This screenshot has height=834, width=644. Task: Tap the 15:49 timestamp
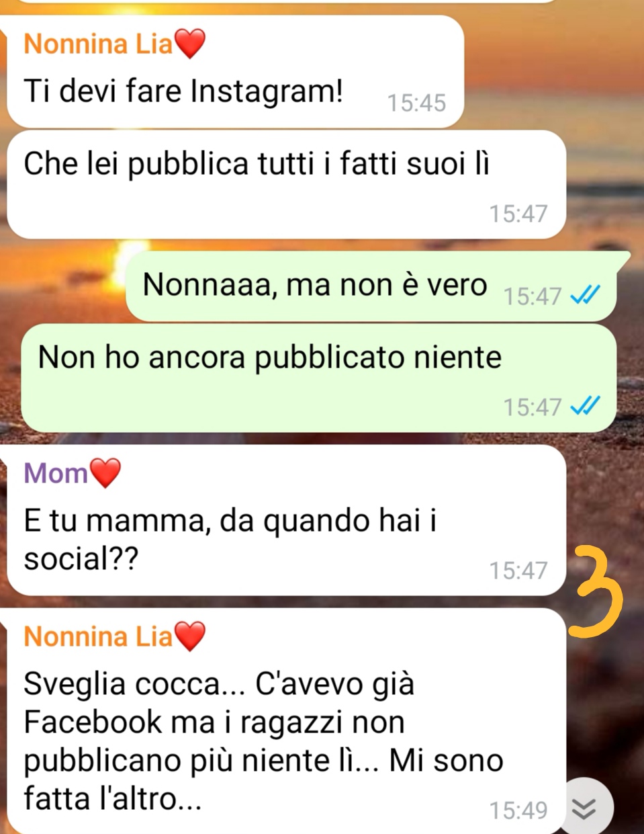tap(518, 810)
